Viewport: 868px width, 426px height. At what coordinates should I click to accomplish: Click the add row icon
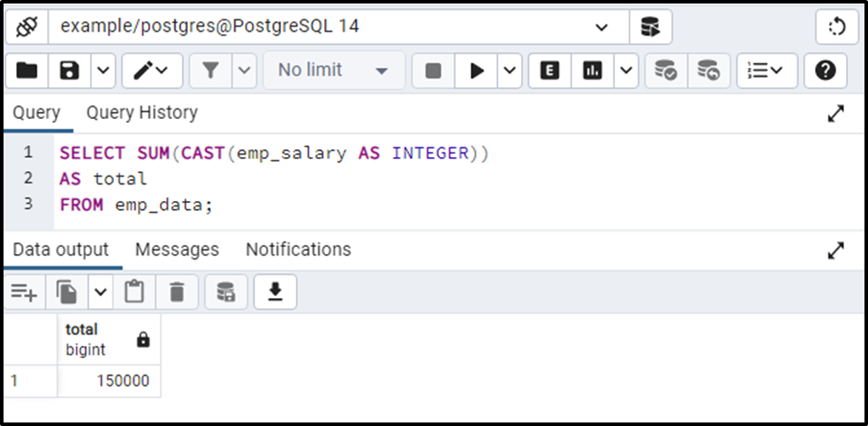pyautogui.click(x=24, y=292)
